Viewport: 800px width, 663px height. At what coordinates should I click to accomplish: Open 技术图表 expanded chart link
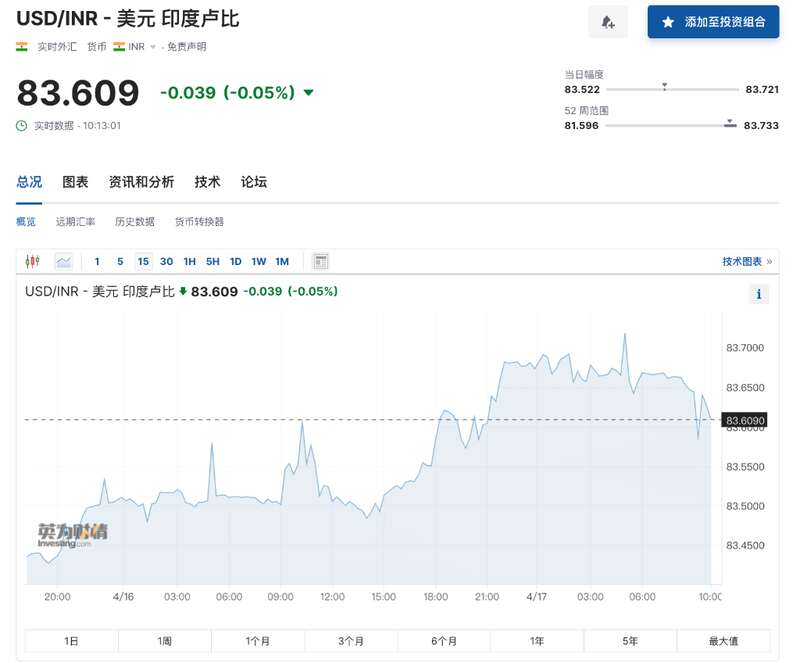click(747, 261)
